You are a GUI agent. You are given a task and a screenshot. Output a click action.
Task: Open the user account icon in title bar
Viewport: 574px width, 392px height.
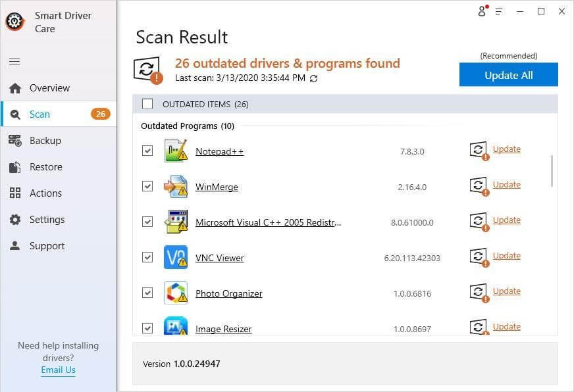pyautogui.click(x=482, y=11)
